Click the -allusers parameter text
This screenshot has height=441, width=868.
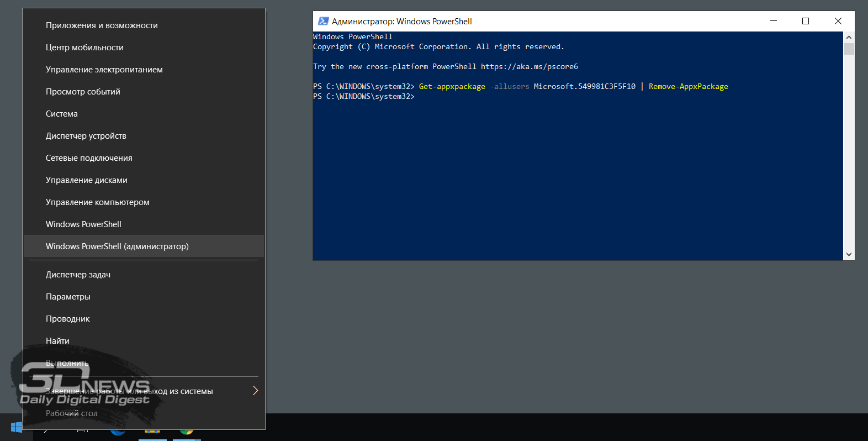pyautogui.click(x=510, y=87)
